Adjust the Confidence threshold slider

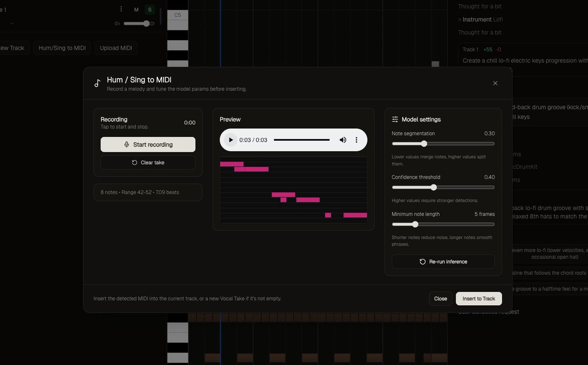tap(443, 187)
